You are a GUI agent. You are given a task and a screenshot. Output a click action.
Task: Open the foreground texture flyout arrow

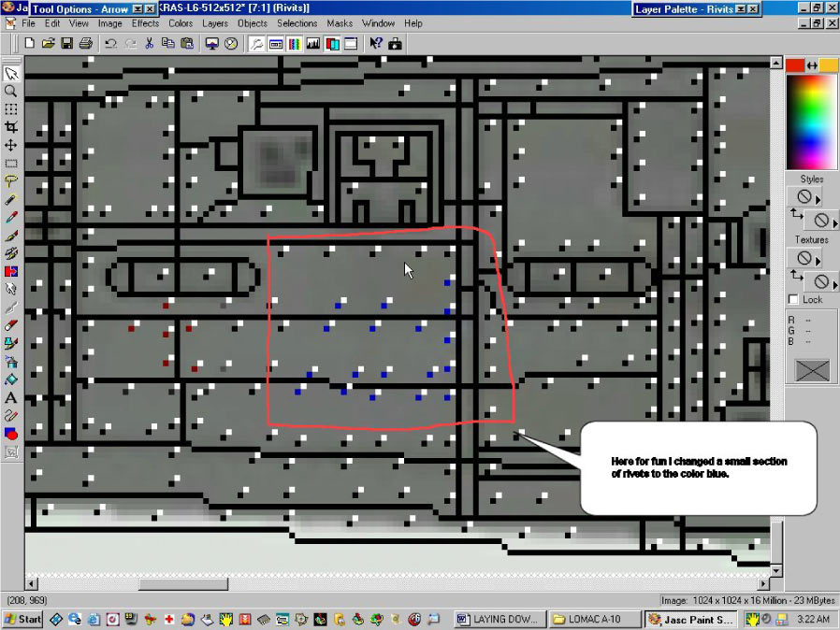tap(818, 261)
